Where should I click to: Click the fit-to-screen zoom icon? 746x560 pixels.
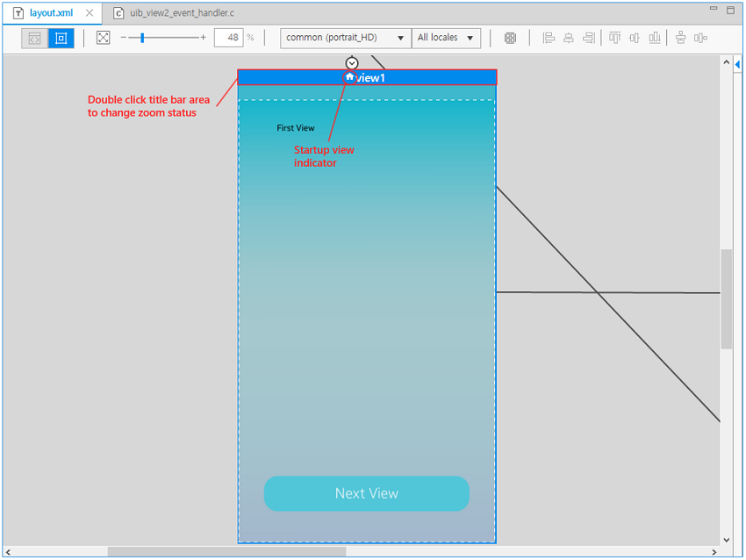click(103, 38)
